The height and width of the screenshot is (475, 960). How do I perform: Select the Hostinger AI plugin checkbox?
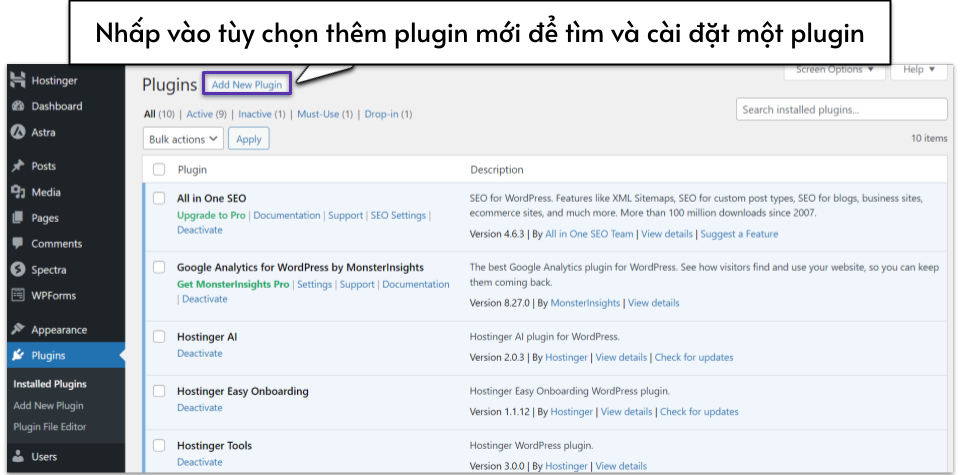click(x=159, y=336)
